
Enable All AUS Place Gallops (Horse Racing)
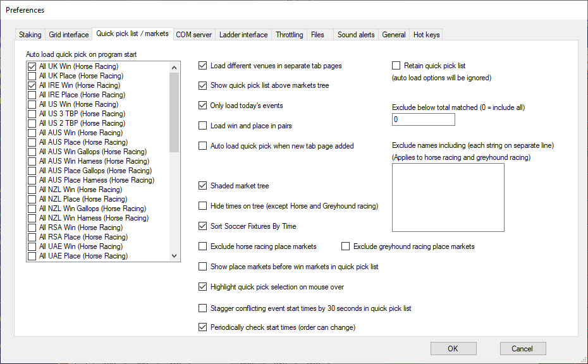coord(32,171)
